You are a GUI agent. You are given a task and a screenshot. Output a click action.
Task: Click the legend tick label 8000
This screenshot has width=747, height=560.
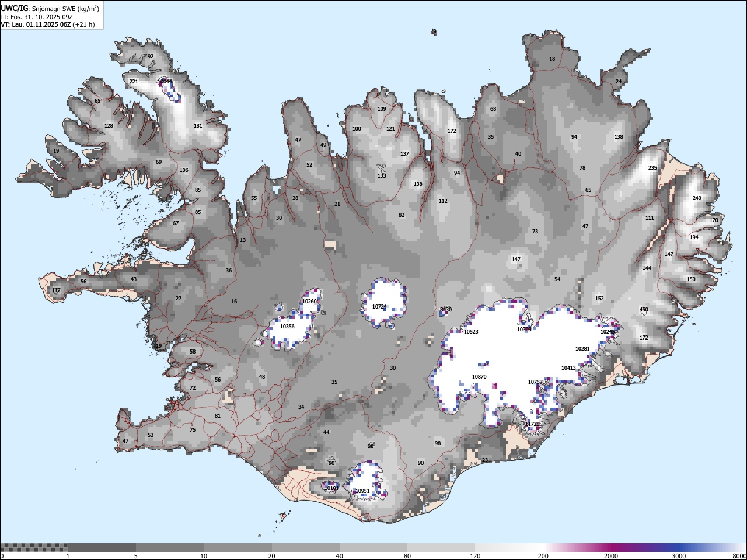pos(739,556)
